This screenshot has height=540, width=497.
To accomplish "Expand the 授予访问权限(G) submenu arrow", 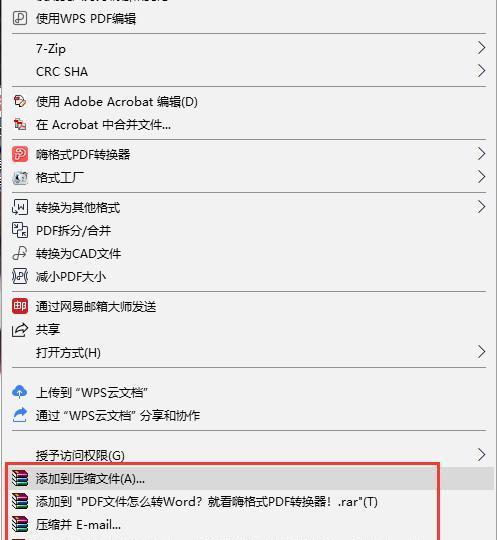I will tap(481, 455).
